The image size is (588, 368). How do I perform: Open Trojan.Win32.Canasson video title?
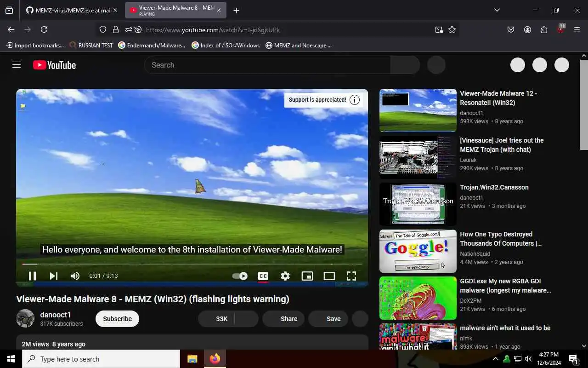click(494, 187)
